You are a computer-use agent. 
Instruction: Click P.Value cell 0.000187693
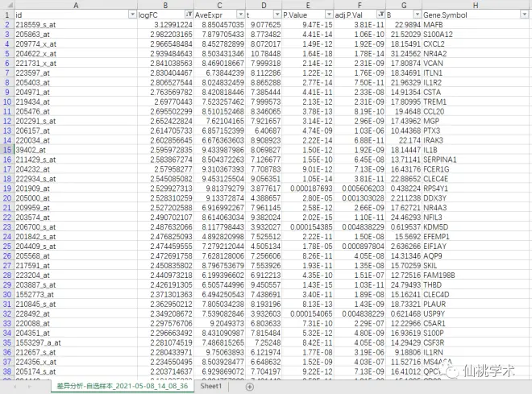coord(308,189)
